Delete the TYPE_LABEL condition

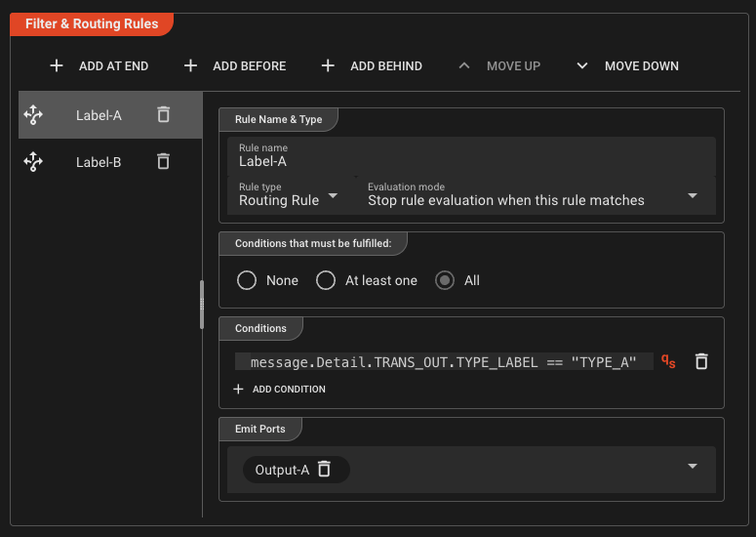tap(700, 361)
